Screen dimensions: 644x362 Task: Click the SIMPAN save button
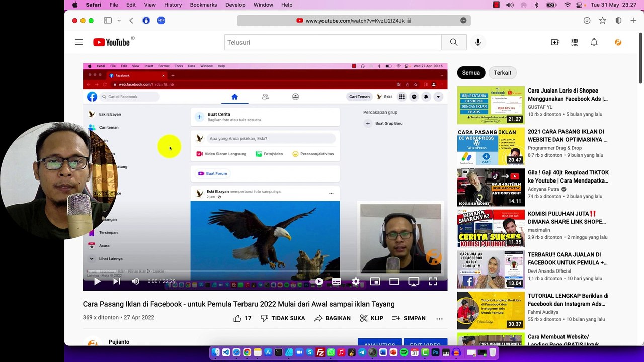tap(409, 318)
